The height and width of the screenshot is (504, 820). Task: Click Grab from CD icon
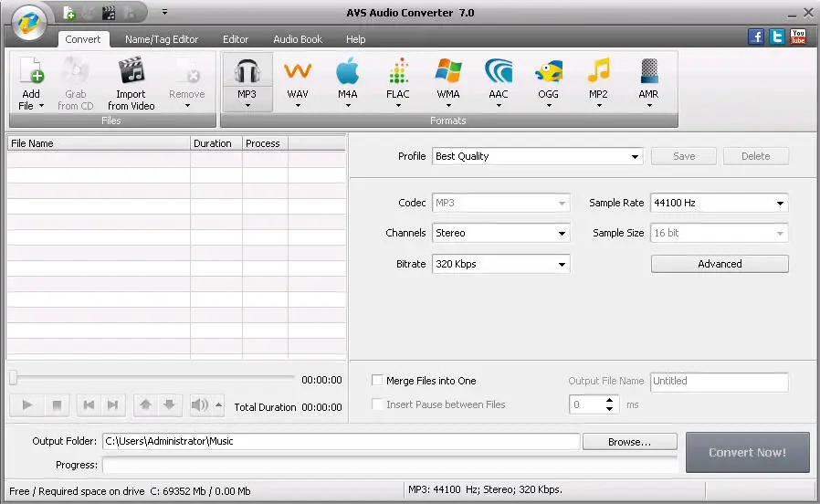(75, 70)
